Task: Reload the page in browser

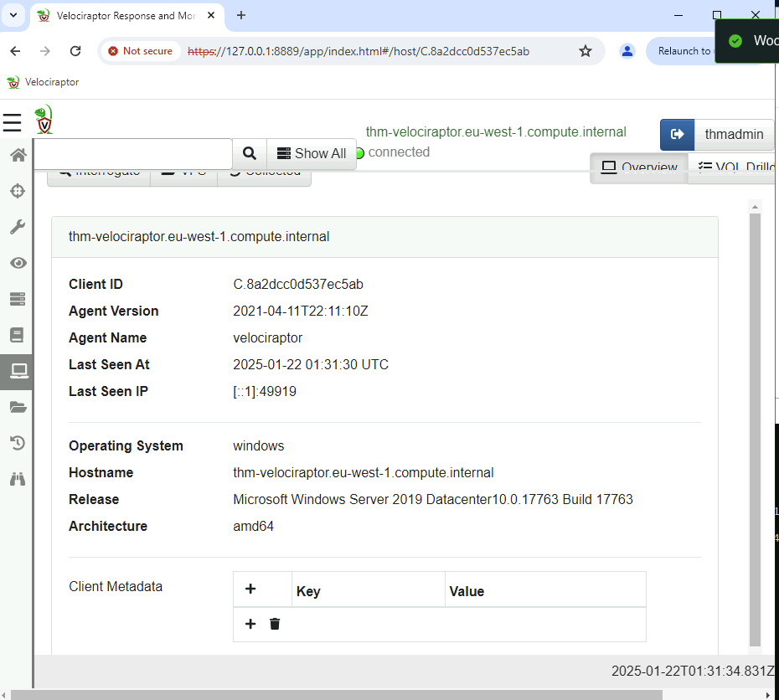Action: pyautogui.click(x=75, y=51)
